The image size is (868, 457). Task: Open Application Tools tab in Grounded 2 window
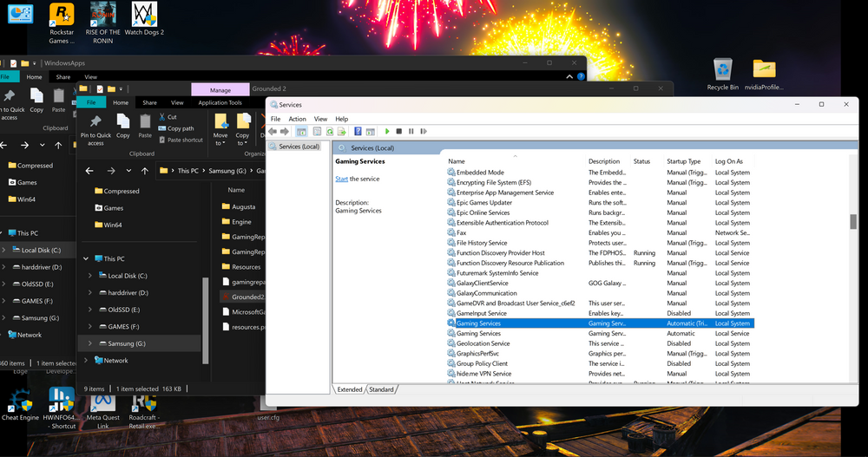point(220,103)
